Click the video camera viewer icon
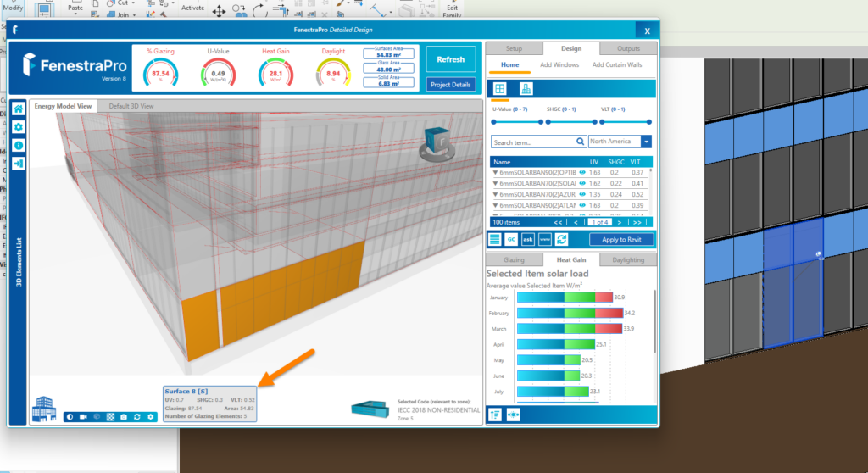This screenshot has width=868, height=473. click(x=83, y=416)
